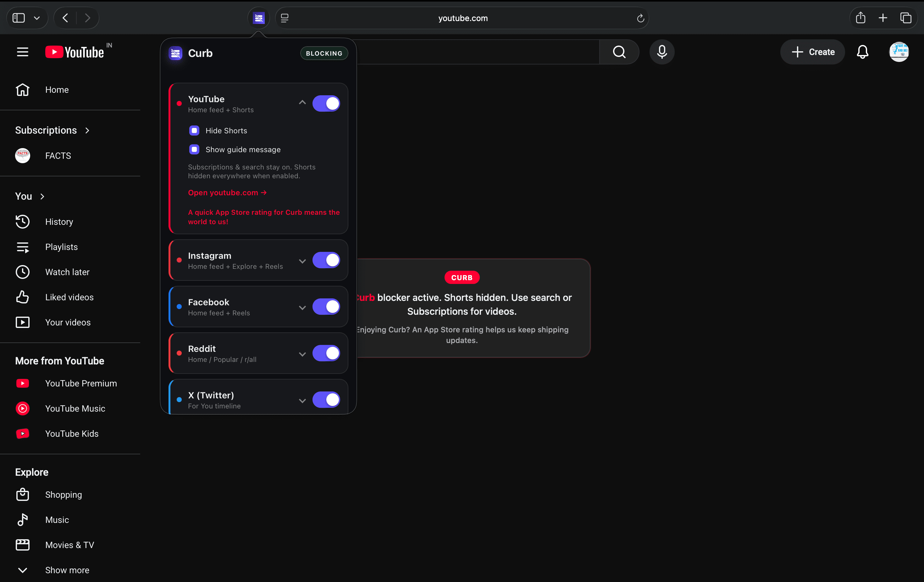This screenshot has width=924, height=582.
Task: Toggle the Reddit blocking switch
Action: click(326, 353)
